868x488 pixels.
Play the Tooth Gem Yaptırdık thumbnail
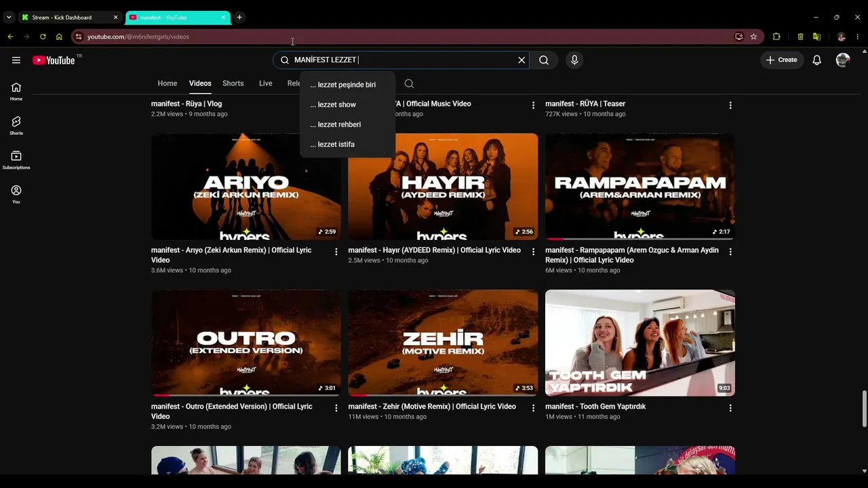pos(640,343)
